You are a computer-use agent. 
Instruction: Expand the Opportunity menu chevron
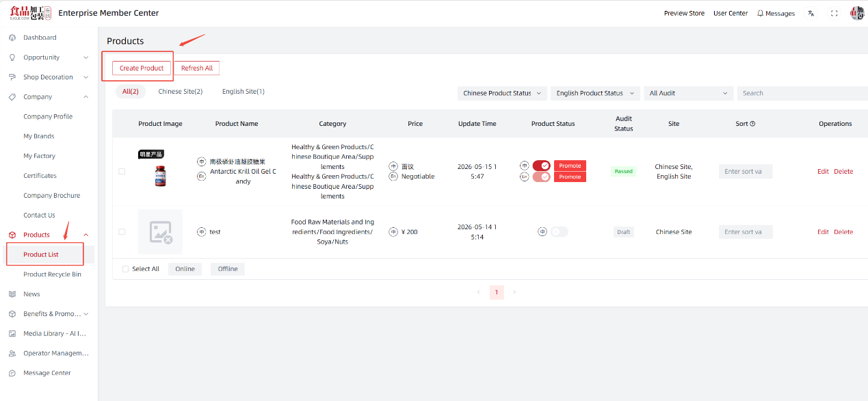point(86,57)
